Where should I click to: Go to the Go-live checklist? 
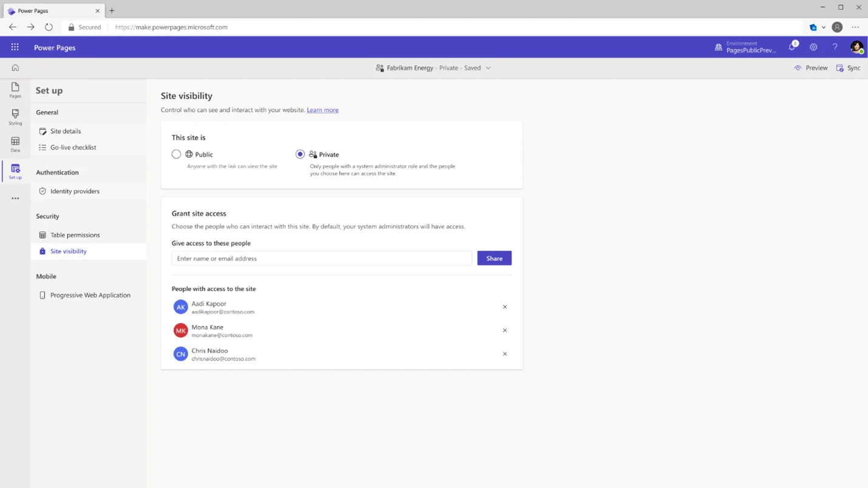click(72, 147)
